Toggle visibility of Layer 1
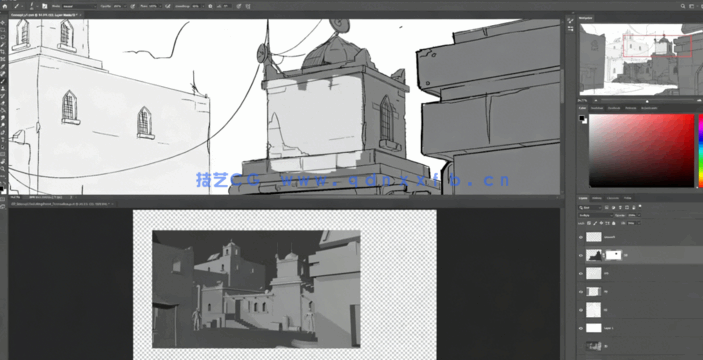The image size is (703, 360). [x=581, y=328]
